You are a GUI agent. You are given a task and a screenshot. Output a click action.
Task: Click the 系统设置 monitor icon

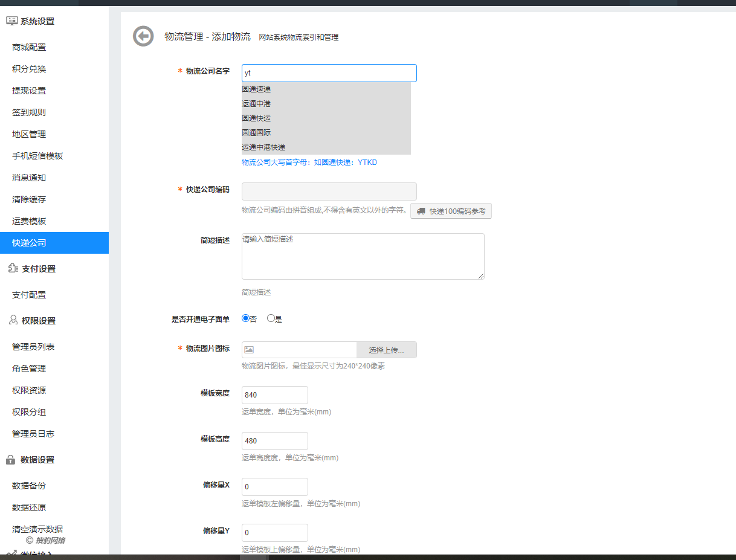click(11, 21)
